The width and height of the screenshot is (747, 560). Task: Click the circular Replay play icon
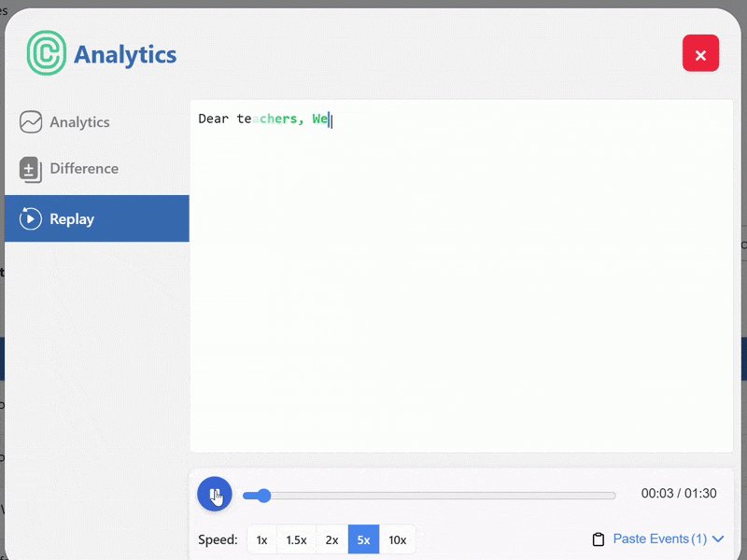click(x=31, y=219)
